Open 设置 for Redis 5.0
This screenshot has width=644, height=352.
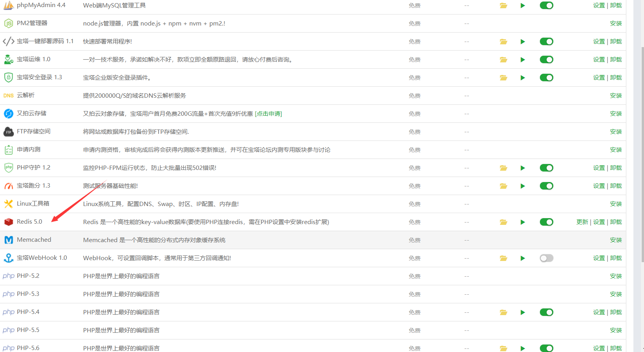[x=599, y=222]
